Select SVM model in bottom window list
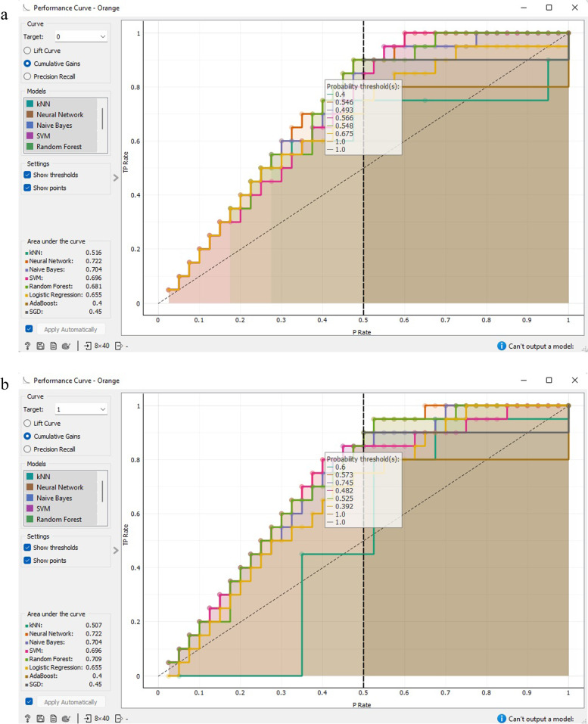 (x=61, y=508)
